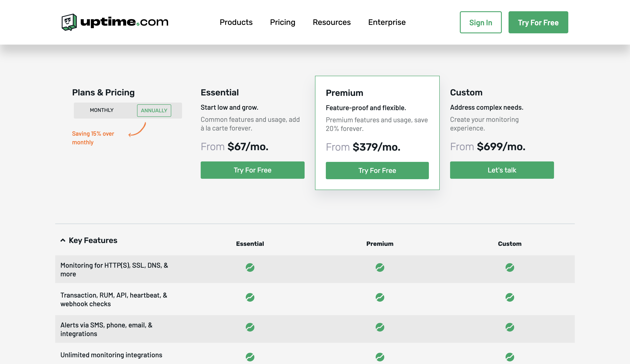Click the Transaction checks checkmark icon for Essential
630x364 pixels.
[x=250, y=297]
